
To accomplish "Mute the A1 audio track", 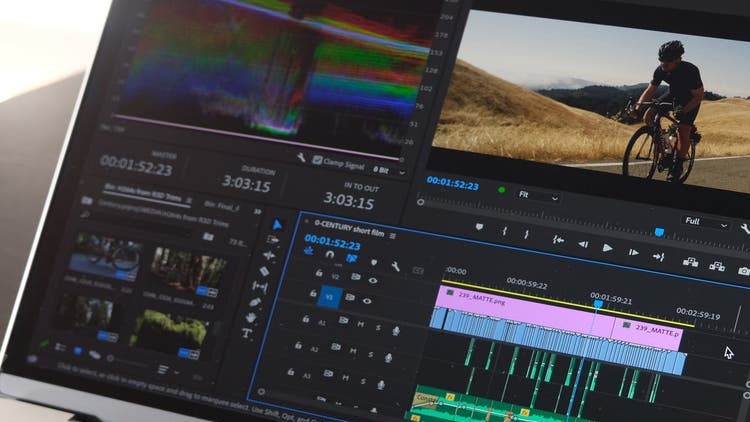I will [x=362, y=328].
